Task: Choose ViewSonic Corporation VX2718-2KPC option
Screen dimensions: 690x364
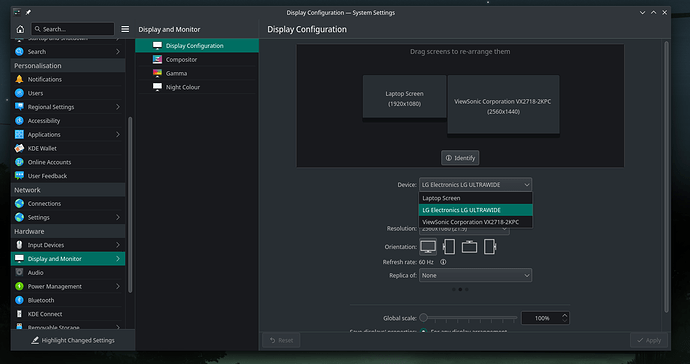Action: [x=475, y=222]
